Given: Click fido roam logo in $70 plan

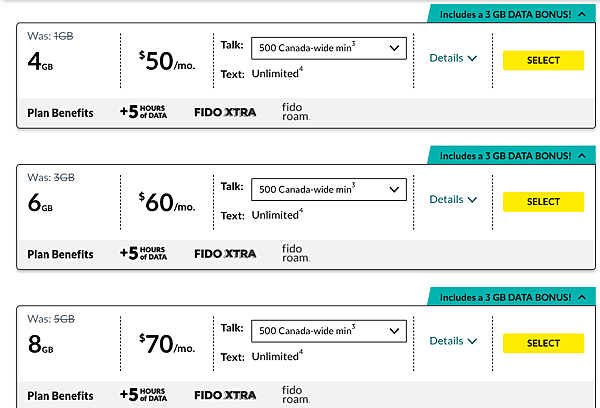Looking at the screenshot, I should coord(296,395).
